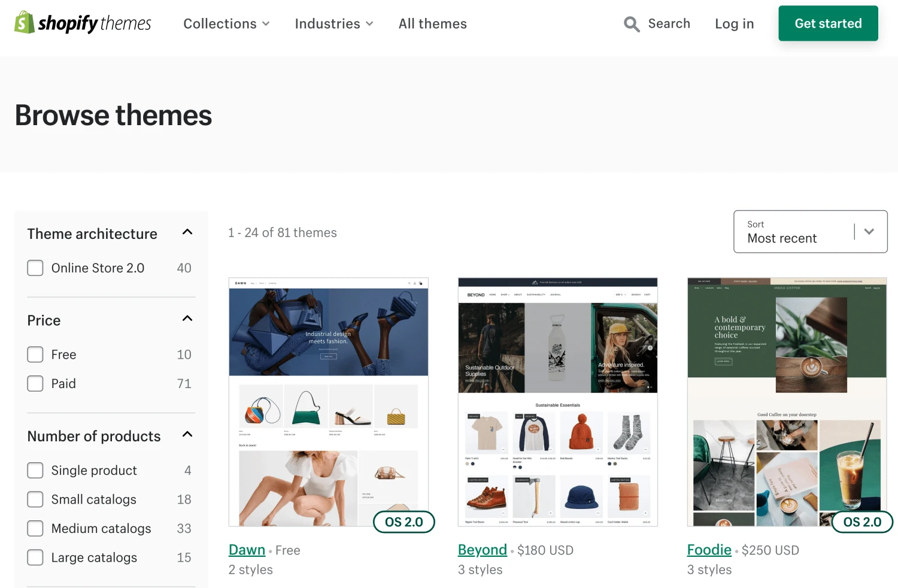This screenshot has width=898, height=588.
Task: Click the Shopify themes logo
Action: (83, 23)
